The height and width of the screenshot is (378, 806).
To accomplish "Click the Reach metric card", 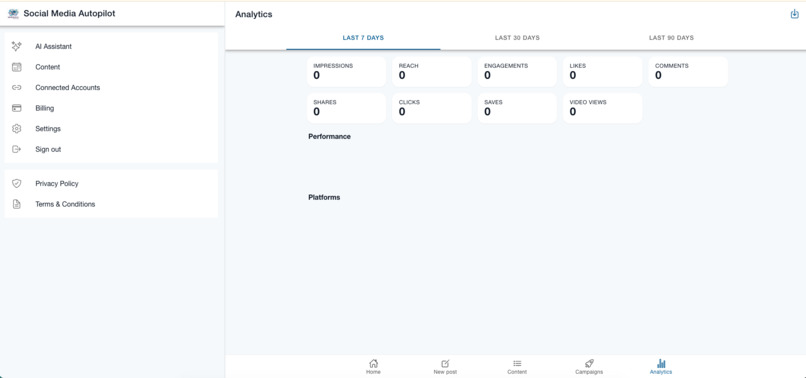I will coord(432,72).
